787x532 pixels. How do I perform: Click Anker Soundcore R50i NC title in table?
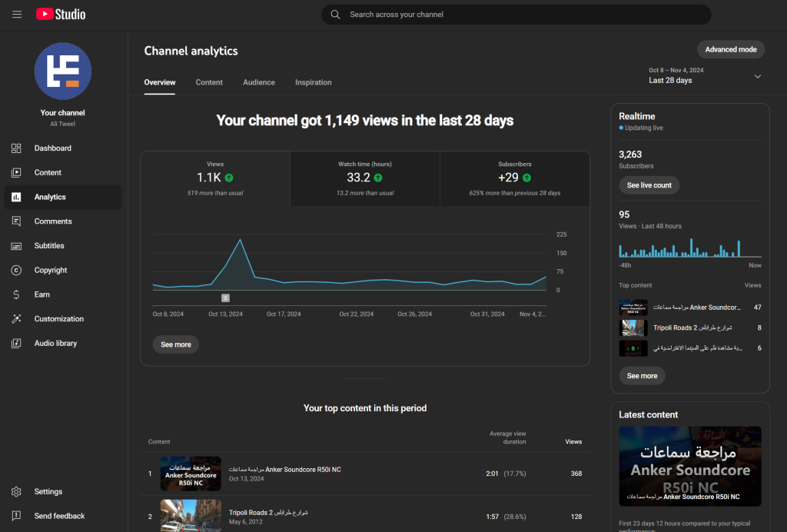click(284, 470)
